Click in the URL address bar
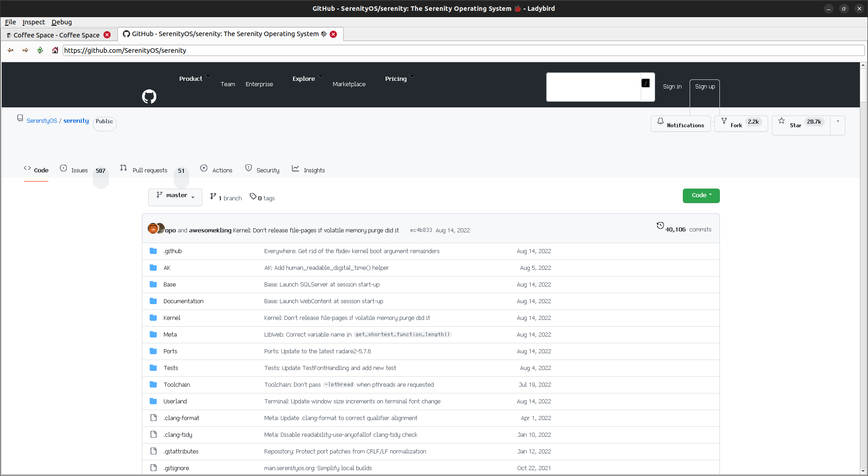 [x=464, y=50]
